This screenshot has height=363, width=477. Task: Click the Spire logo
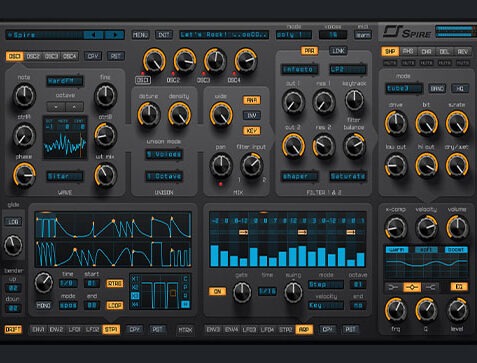coord(407,33)
